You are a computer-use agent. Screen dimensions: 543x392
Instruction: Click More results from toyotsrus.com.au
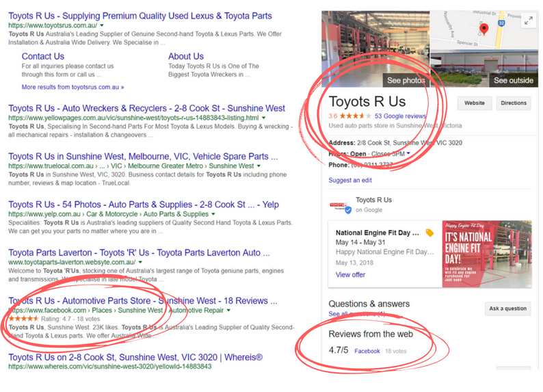pos(72,87)
